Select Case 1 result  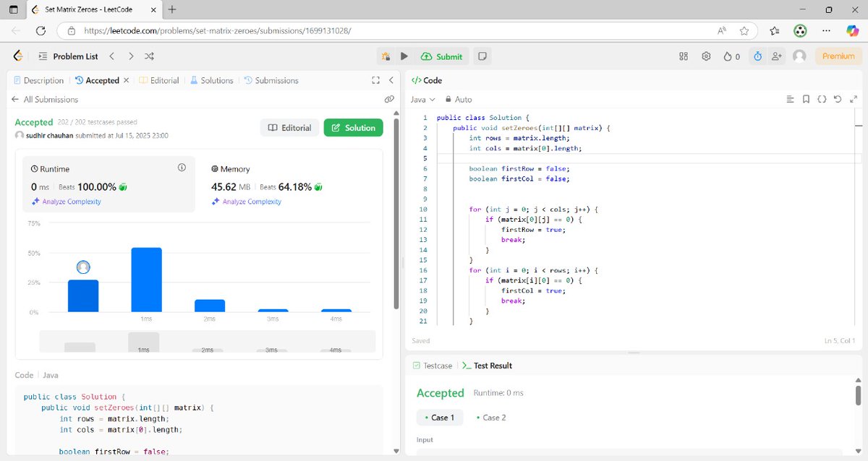(x=438, y=418)
